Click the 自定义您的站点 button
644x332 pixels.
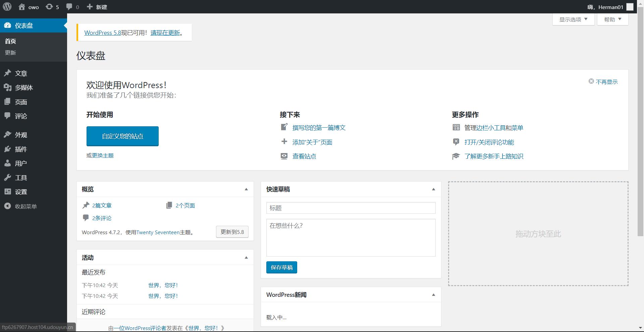[122, 136]
